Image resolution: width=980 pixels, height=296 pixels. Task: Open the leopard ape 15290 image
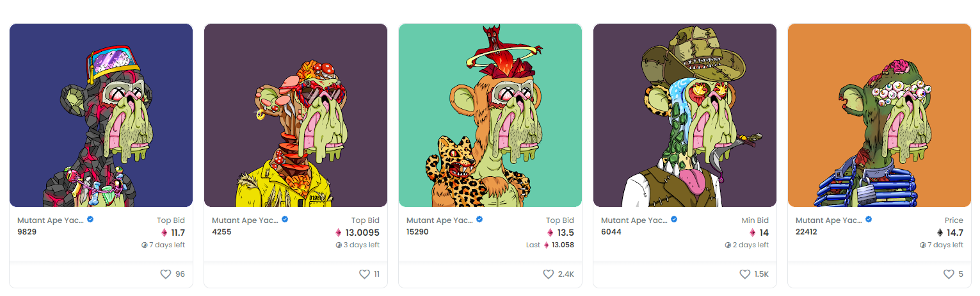tap(490, 115)
